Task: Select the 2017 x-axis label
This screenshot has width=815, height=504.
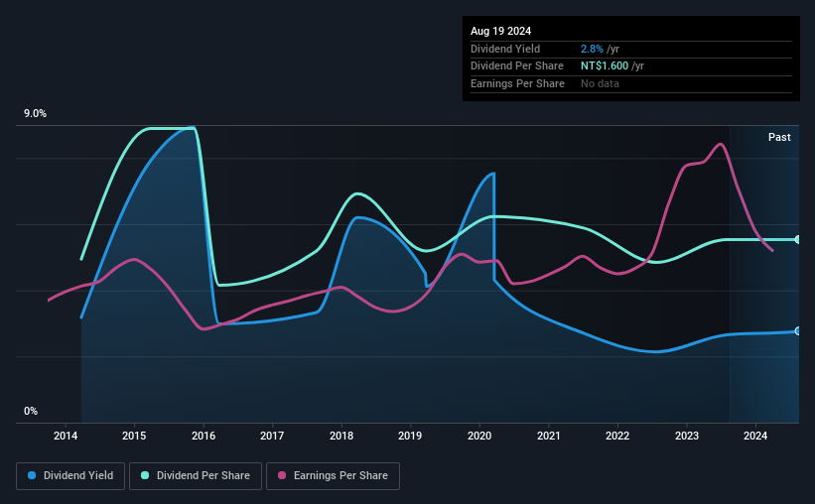Action: (x=272, y=436)
